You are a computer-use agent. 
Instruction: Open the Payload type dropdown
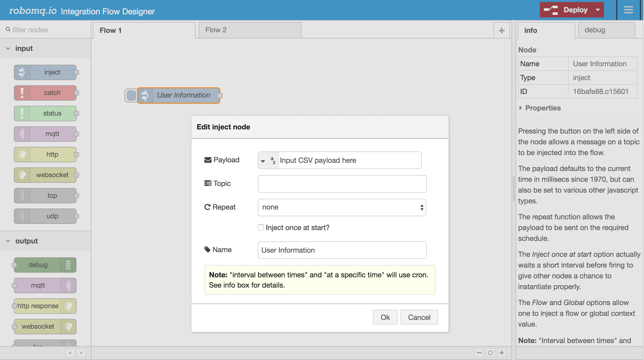point(268,160)
